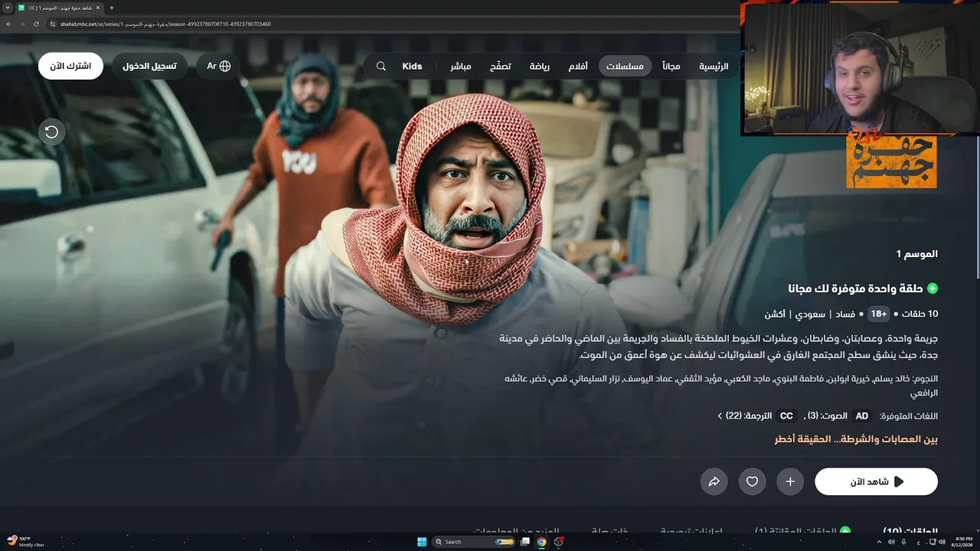Click the "حفرة جهنم" series logo
The height and width of the screenshot is (551, 980).
point(892,161)
